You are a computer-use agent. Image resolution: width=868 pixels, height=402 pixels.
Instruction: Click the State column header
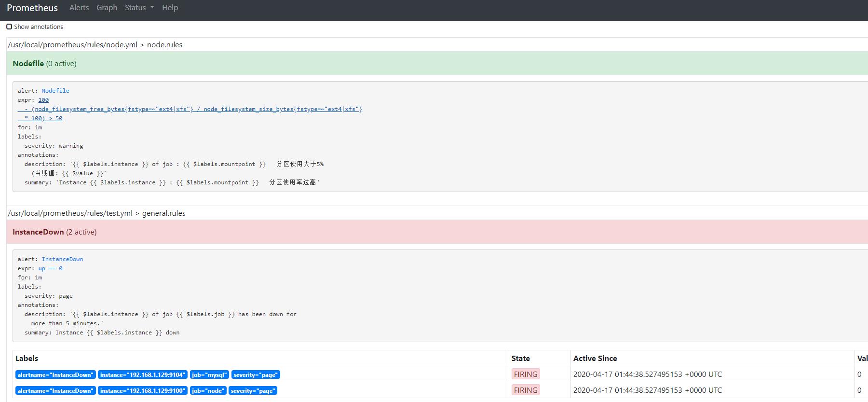pyautogui.click(x=521, y=358)
